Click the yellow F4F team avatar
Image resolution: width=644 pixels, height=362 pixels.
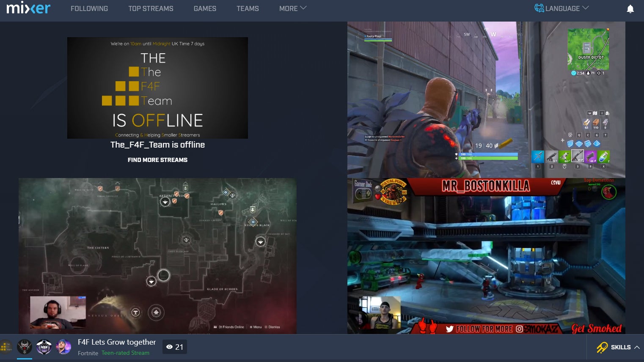(x=6, y=347)
